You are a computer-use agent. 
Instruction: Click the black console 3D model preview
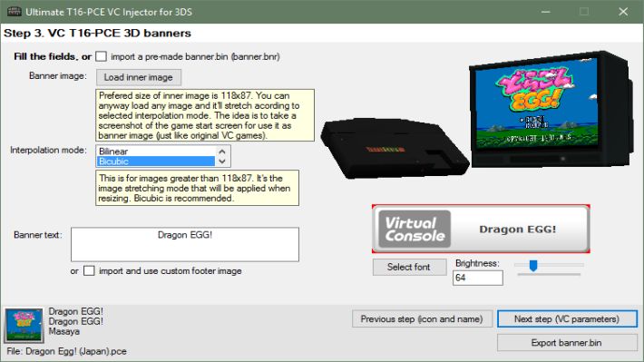coord(395,148)
